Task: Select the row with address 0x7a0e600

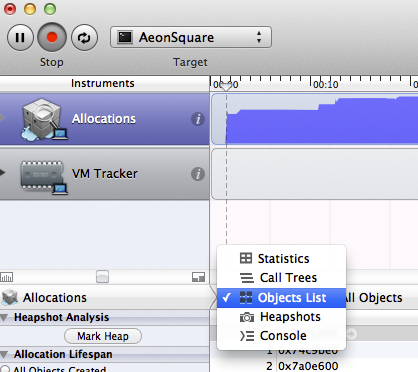Action: (x=313, y=366)
